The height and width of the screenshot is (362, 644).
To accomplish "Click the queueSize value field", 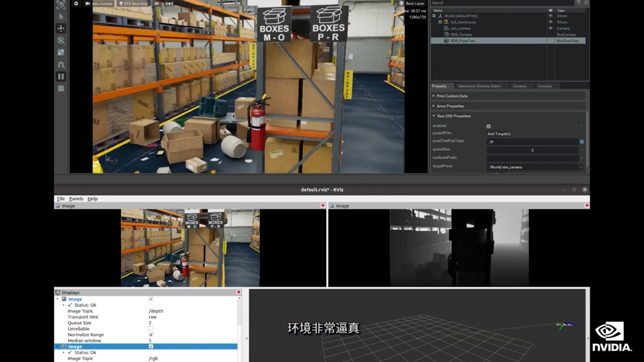I will (532, 150).
